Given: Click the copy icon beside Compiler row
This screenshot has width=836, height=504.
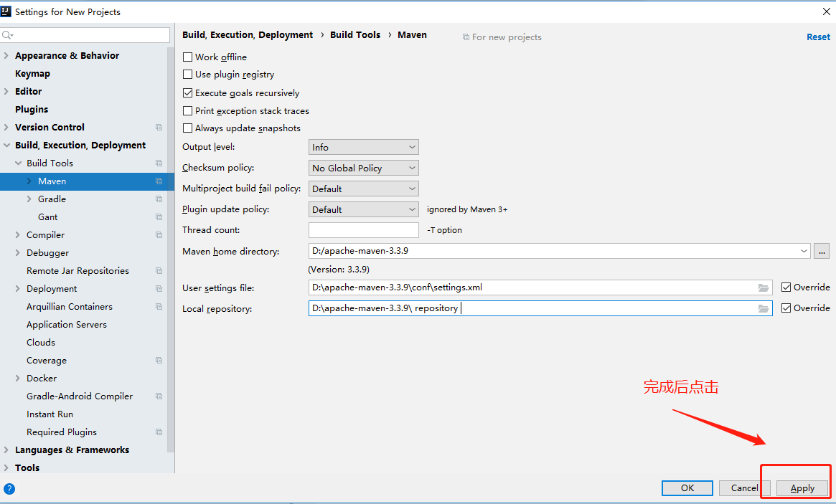Looking at the screenshot, I should (159, 235).
